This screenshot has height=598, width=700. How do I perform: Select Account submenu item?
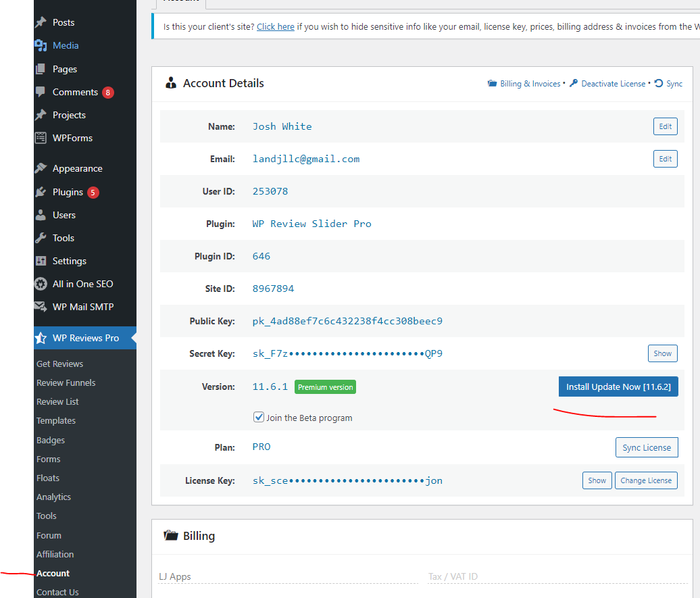[53, 574]
